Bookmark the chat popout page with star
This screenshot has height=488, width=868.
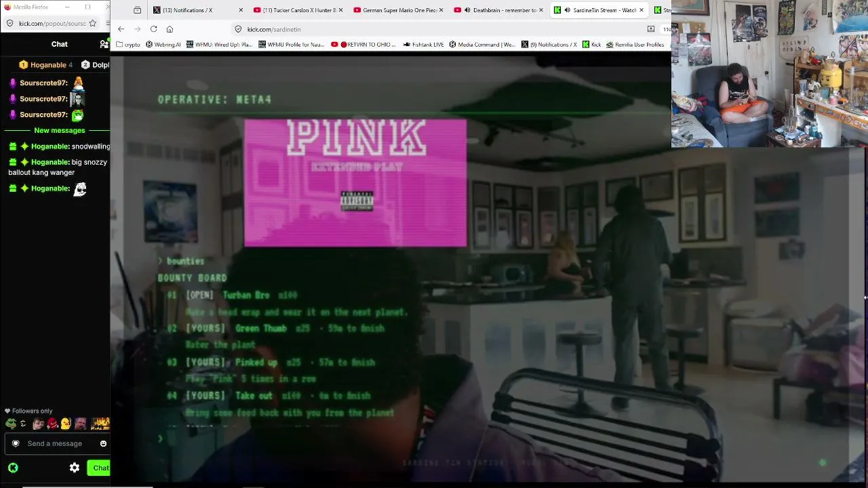click(93, 23)
